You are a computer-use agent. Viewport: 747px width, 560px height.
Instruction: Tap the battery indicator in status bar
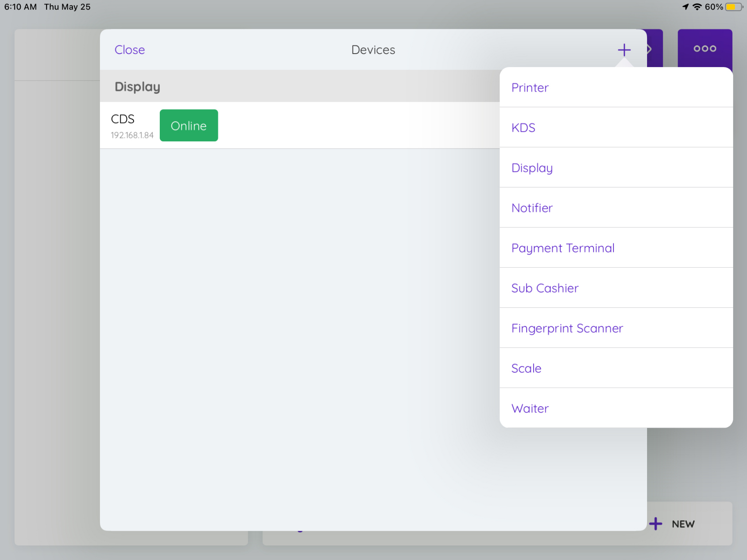734,7
